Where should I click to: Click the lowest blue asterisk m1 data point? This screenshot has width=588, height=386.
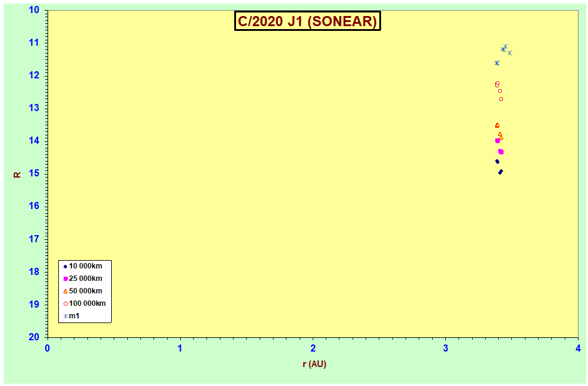point(497,63)
